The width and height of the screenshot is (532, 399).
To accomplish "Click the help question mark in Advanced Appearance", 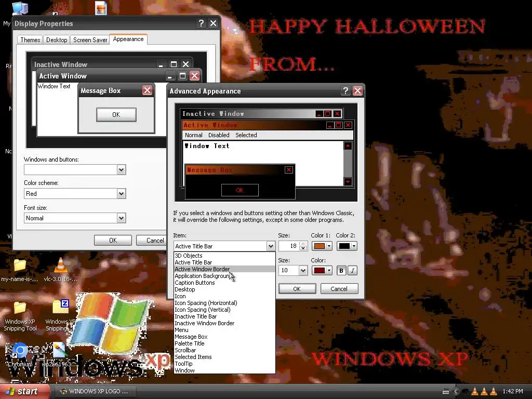I will 345,91.
